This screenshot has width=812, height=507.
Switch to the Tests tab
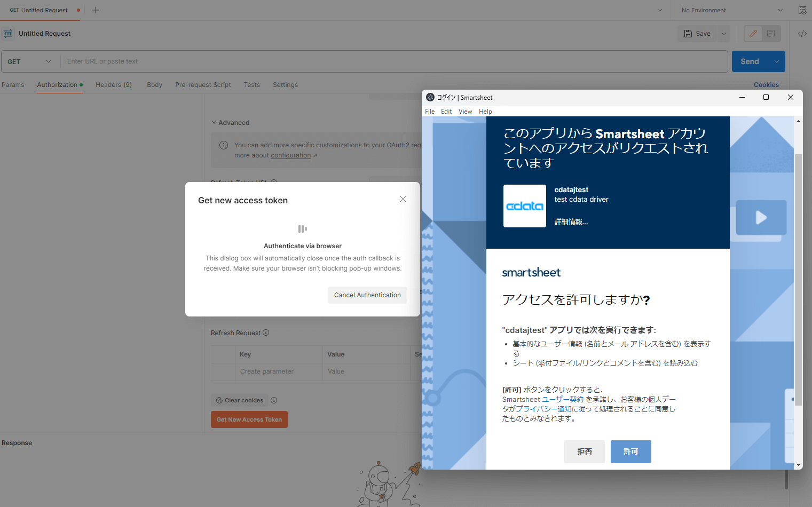click(x=251, y=85)
